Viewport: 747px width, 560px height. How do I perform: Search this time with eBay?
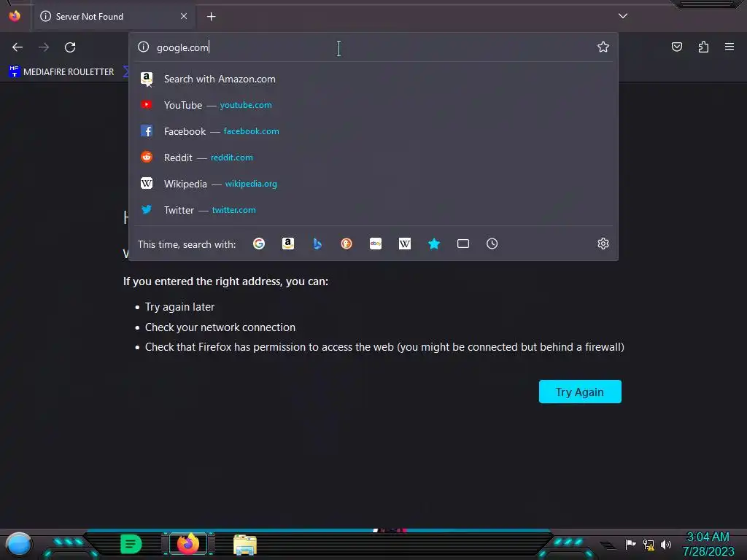[376, 244]
